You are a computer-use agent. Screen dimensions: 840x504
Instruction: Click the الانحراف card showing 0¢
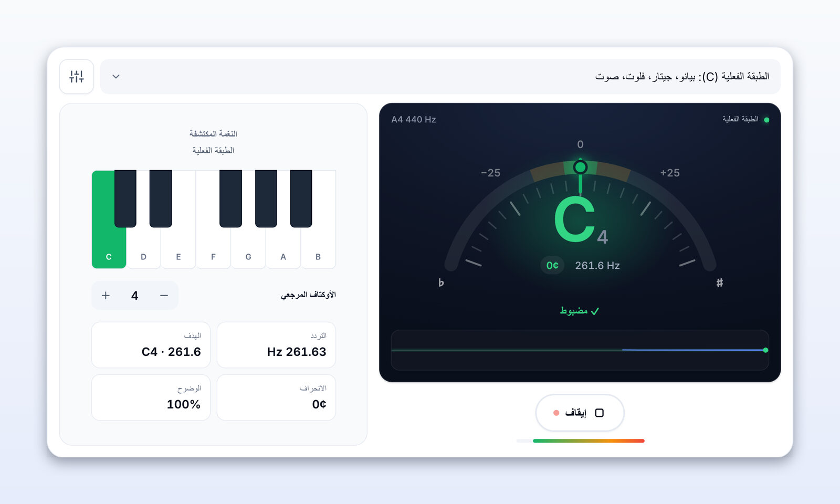[x=276, y=397]
